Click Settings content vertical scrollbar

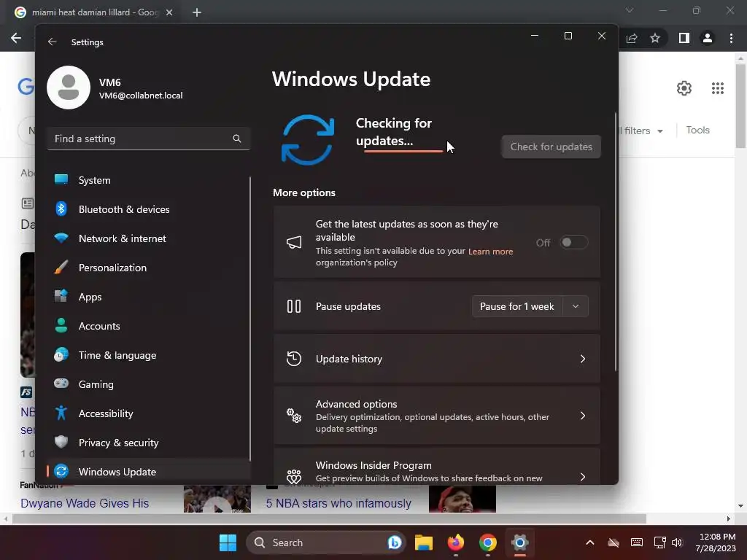click(615, 242)
